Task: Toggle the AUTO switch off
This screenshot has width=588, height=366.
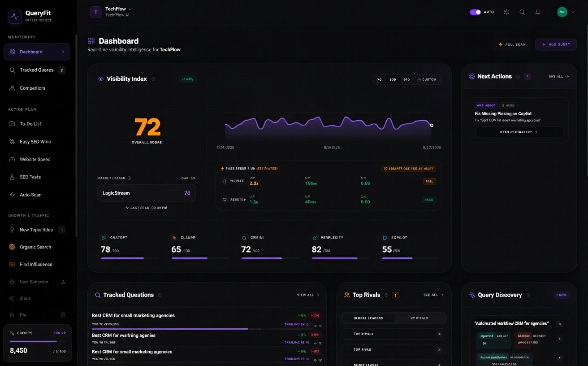Action: point(475,12)
